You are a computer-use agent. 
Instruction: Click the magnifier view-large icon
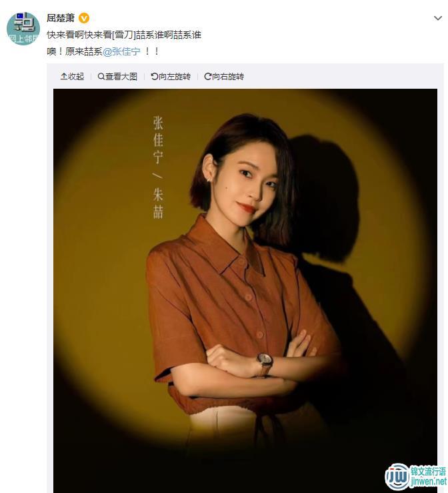(x=101, y=77)
